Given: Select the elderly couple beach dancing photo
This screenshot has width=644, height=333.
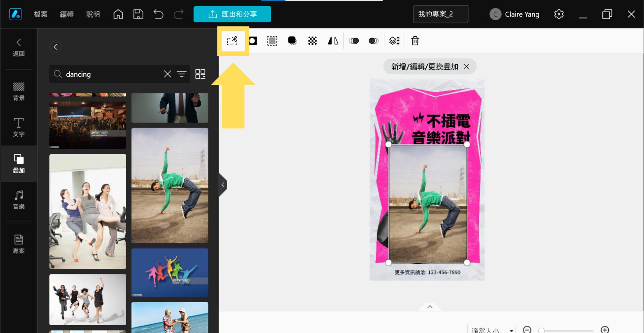Looking at the screenshot, I should coord(170,317).
